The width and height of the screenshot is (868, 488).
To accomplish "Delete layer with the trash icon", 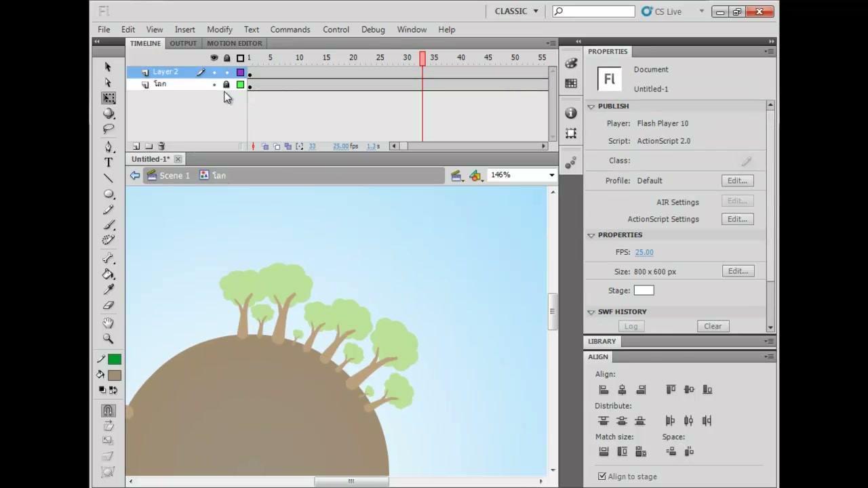I will (161, 146).
